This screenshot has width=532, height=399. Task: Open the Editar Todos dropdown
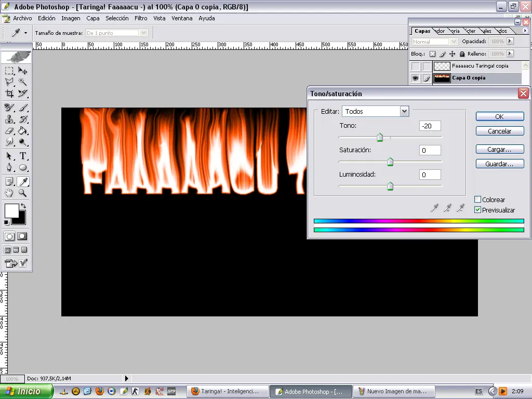(404, 111)
